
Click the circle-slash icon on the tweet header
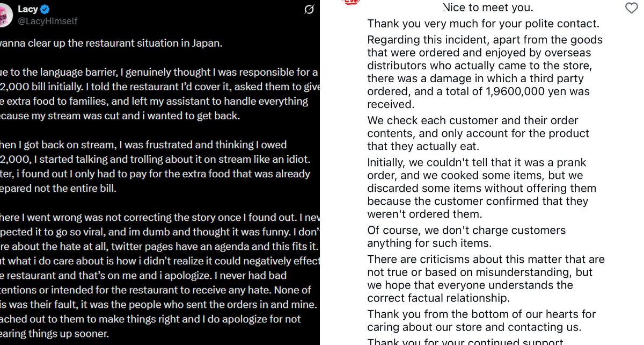309,9
